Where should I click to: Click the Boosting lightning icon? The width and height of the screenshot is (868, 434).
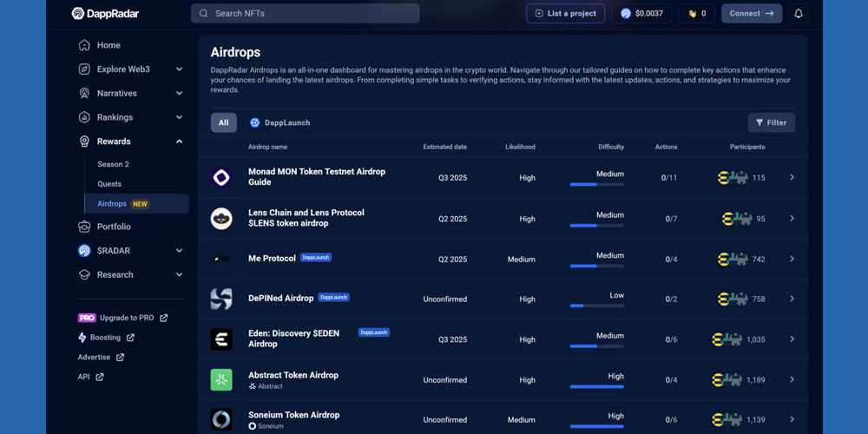coord(82,337)
